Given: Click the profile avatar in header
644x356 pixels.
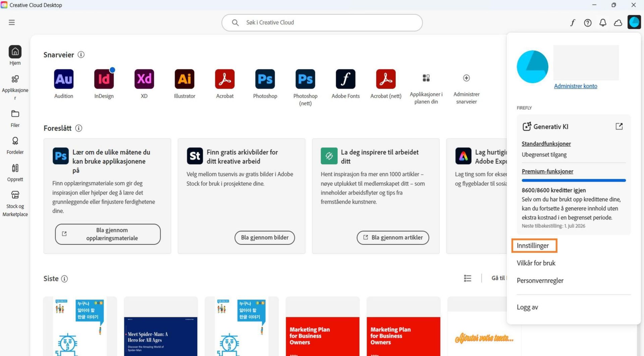Looking at the screenshot, I should point(634,22).
